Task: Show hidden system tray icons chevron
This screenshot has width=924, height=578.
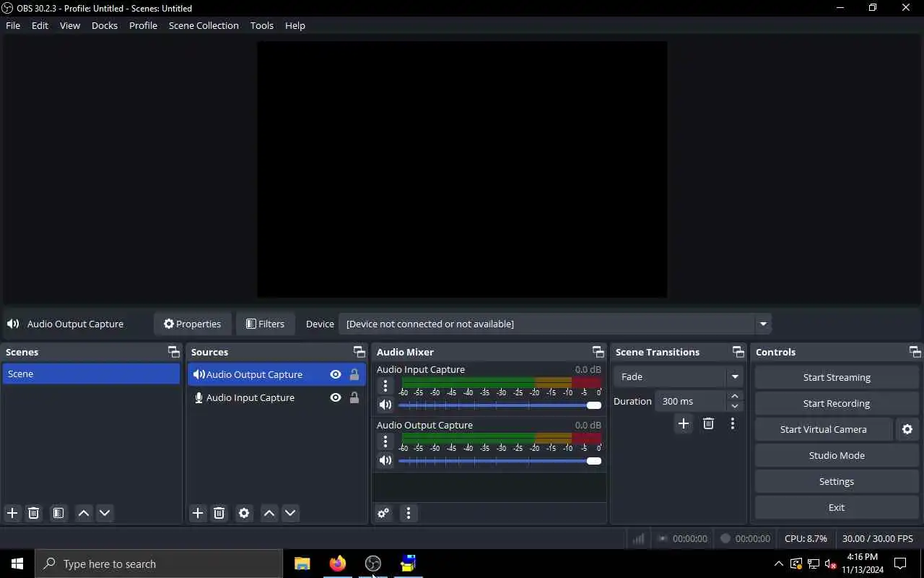Action: point(778,564)
